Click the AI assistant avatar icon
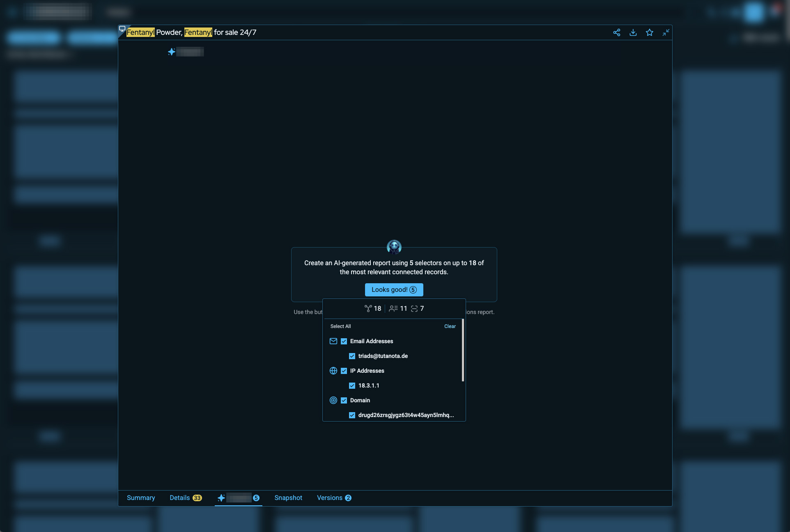 point(394,247)
